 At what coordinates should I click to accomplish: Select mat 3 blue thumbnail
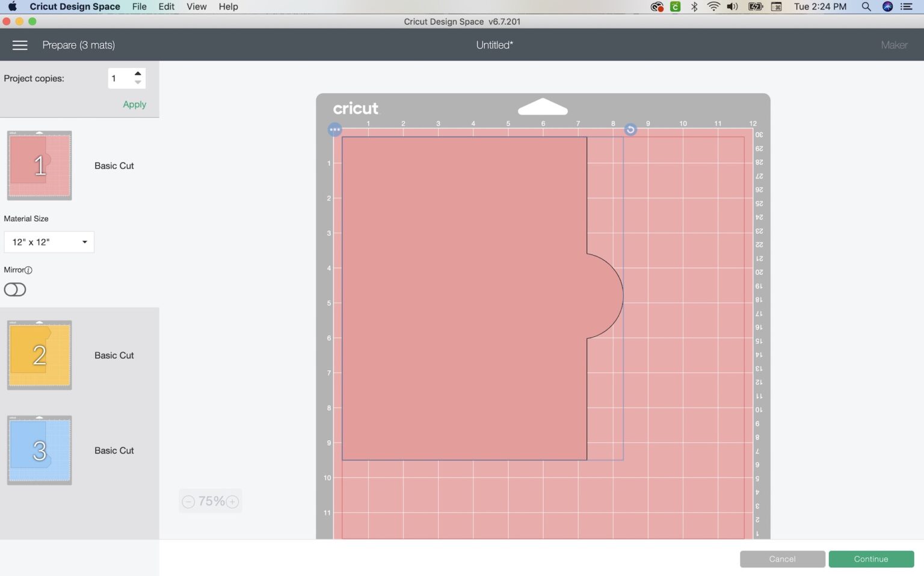39,450
